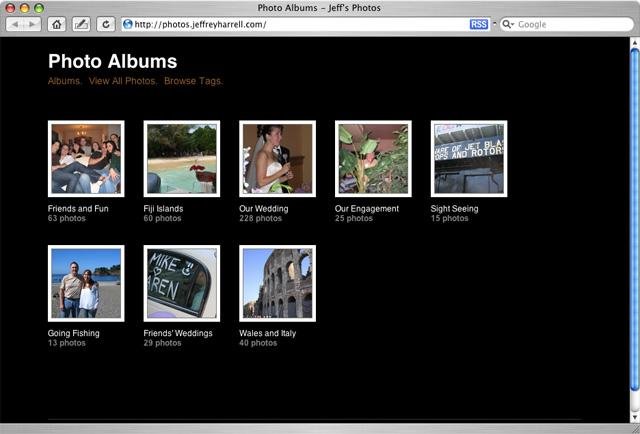
Task: Click the globe site icon in the address bar
Action: [128, 24]
